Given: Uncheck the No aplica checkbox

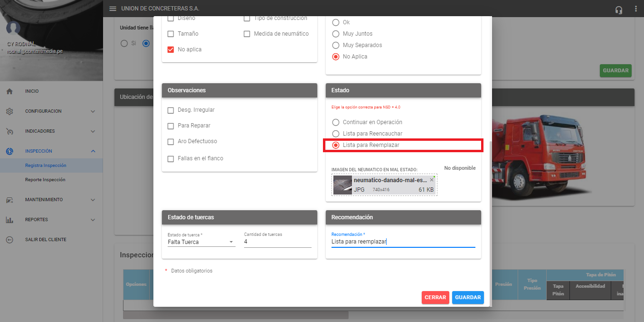Looking at the screenshot, I should [x=171, y=49].
